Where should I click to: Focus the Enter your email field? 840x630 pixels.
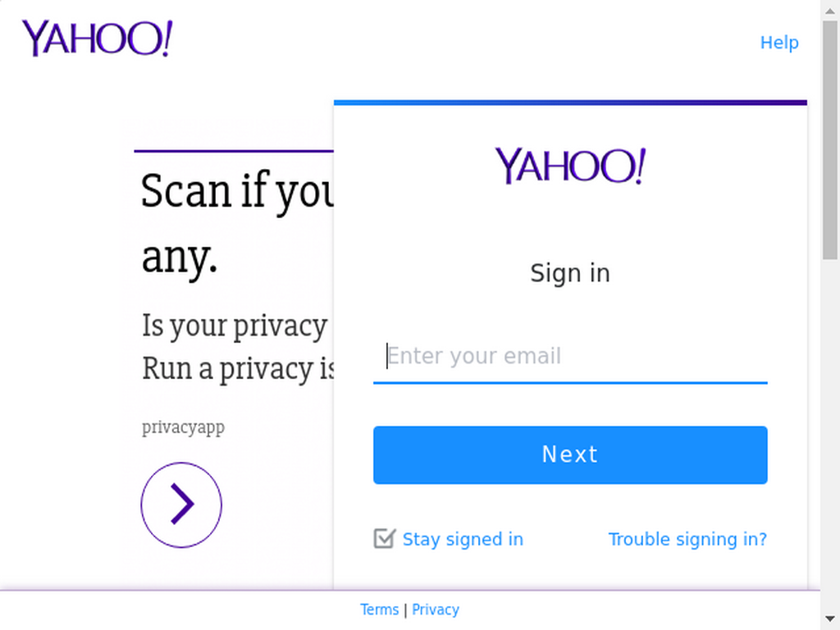pyautogui.click(x=570, y=356)
